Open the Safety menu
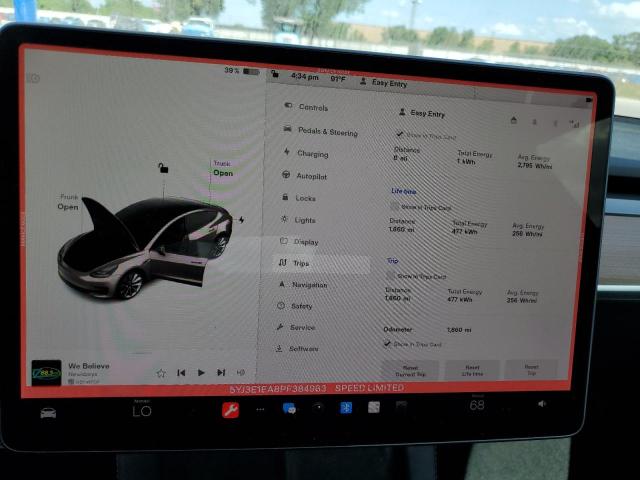Image resolution: width=640 pixels, height=480 pixels. coord(295,306)
